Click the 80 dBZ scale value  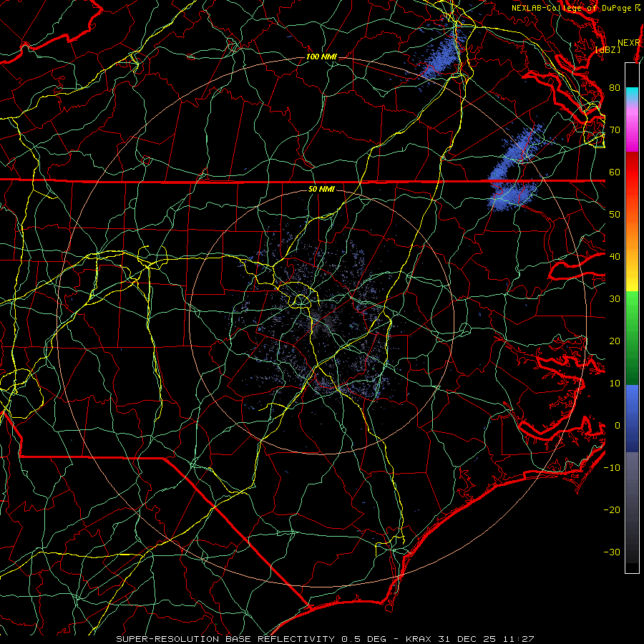(615, 88)
